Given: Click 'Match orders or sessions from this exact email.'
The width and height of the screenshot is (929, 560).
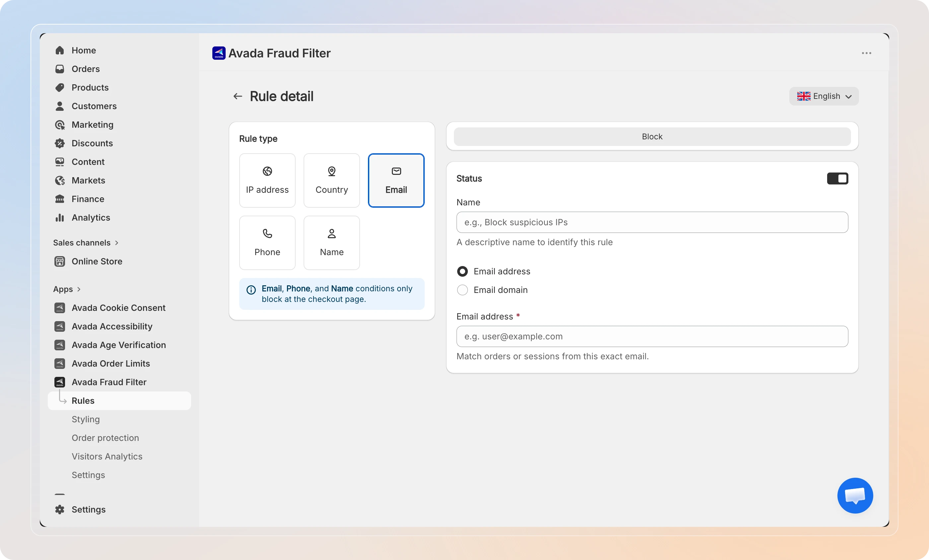Looking at the screenshot, I should pyautogui.click(x=553, y=356).
